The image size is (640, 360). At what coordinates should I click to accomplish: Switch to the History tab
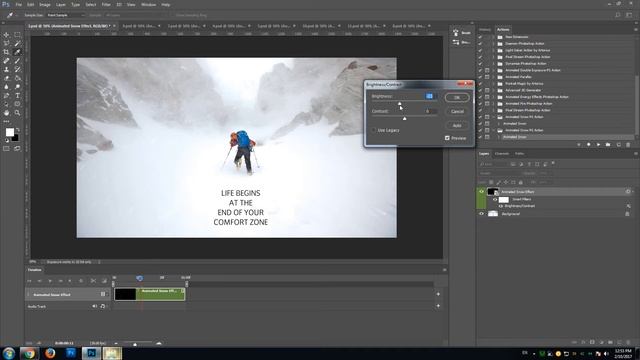(x=485, y=29)
